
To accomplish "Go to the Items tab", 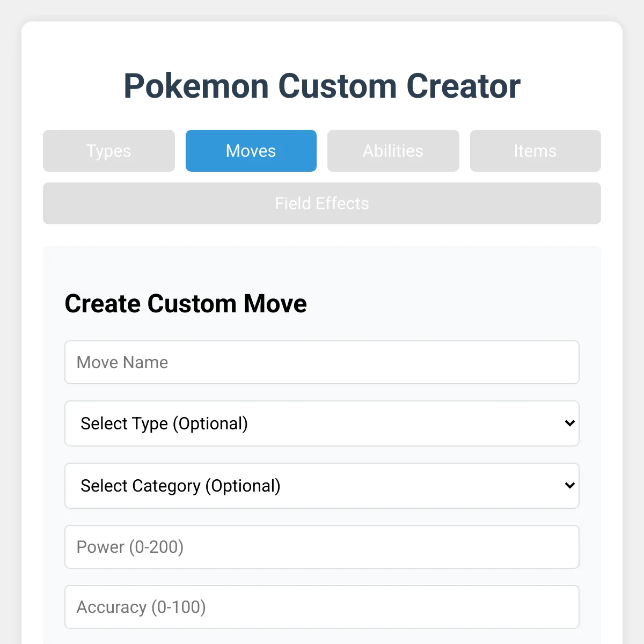I will [x=535, y=151].
